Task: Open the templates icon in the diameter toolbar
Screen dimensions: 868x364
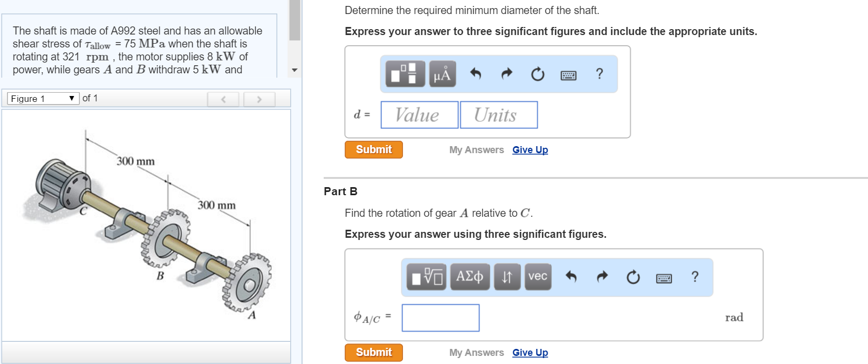Action: coord(405,74)
